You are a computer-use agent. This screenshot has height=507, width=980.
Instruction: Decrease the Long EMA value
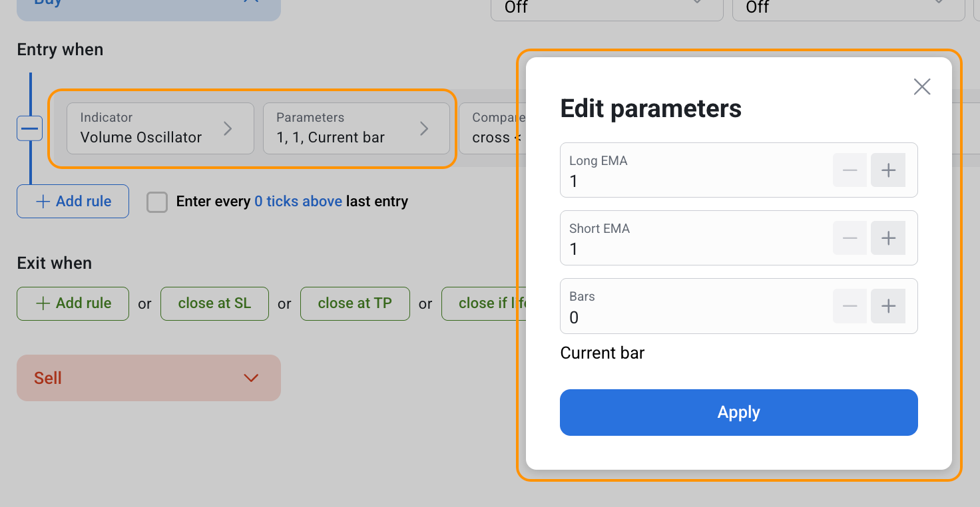tap(850, 170)
